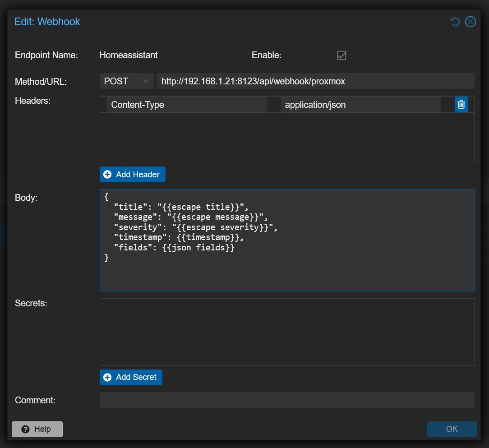This screenshot has width=489, height=448.
Task: Click the Method/URL label
Action: point(41,82)
